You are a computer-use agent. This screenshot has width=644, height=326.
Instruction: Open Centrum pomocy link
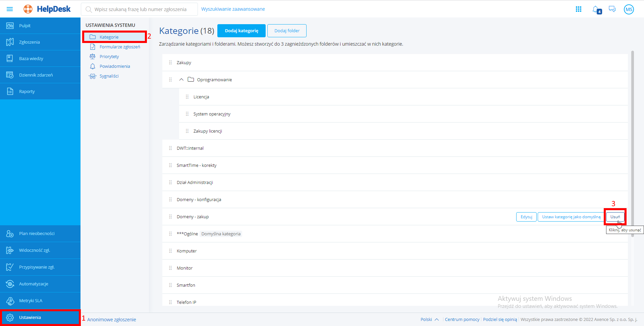(x=462, y=319)
